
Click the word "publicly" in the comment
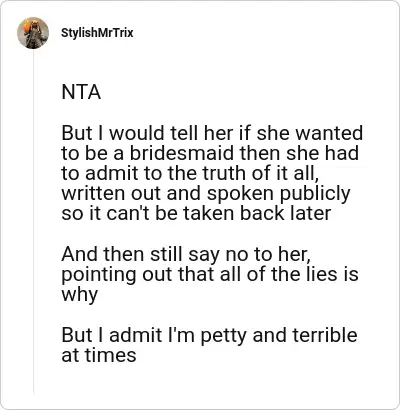point(315,194)
